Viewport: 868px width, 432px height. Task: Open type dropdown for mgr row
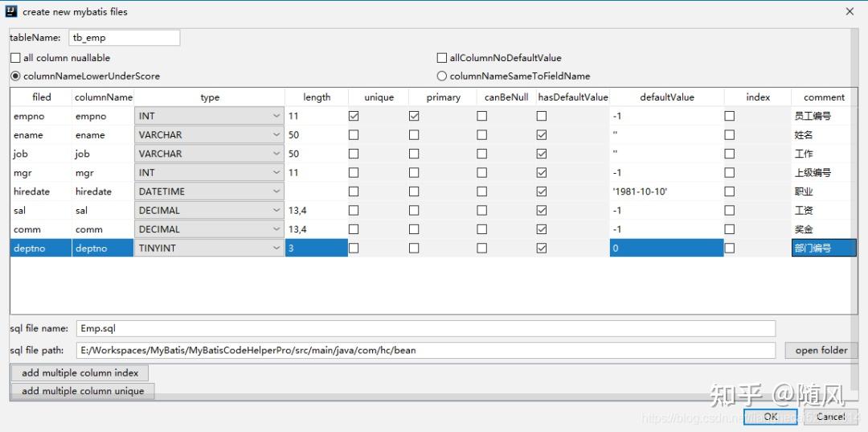[209, 172]
